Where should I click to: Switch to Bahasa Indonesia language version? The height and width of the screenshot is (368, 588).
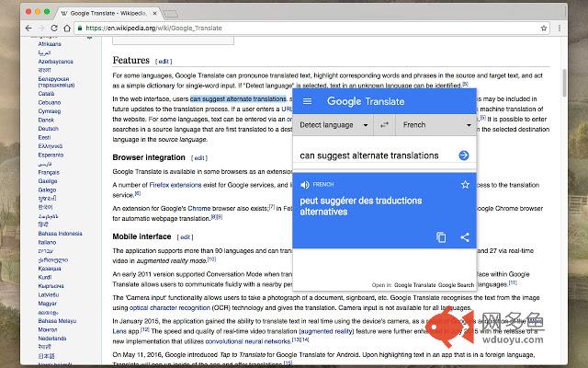(x=60, y=233)
